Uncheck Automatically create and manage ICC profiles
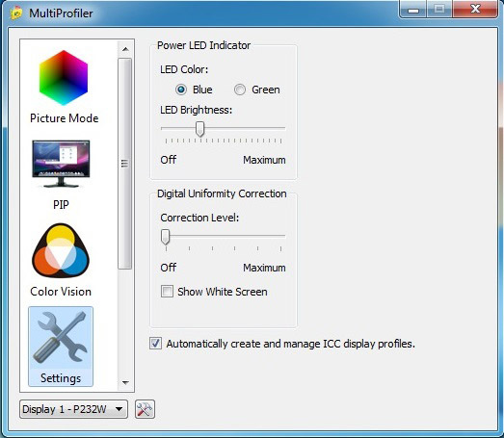Image resolution: width=504 pixels, height=438 pixels. coord(155,344)
